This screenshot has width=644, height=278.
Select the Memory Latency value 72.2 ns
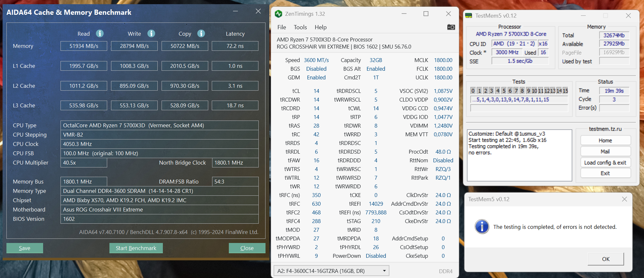[235, 46]
